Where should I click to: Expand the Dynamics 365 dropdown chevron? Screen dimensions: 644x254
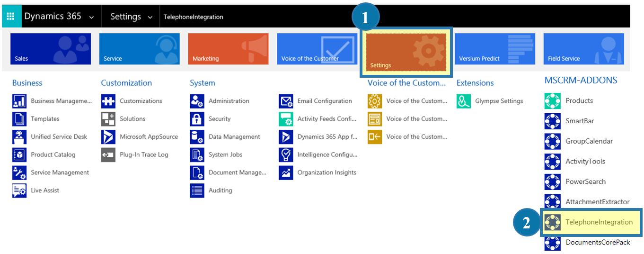[x=91, y=17]
